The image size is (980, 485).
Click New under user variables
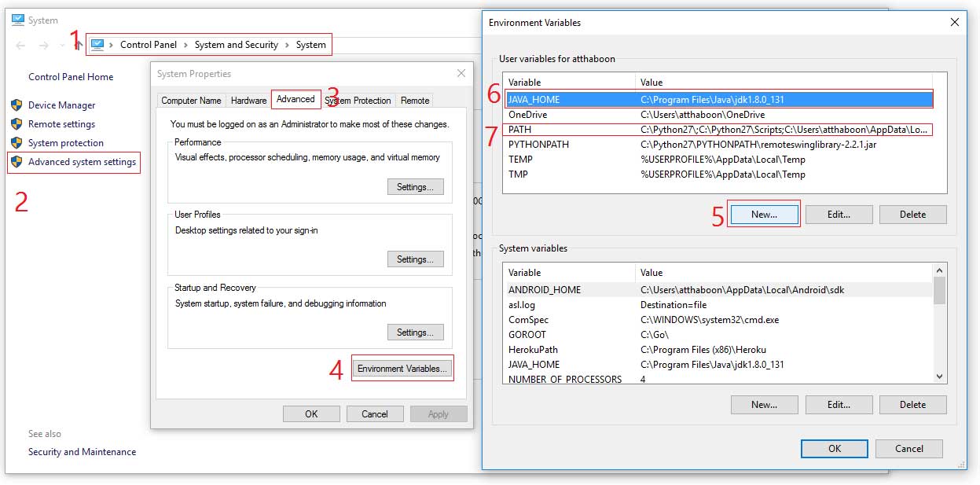(764, 215)
